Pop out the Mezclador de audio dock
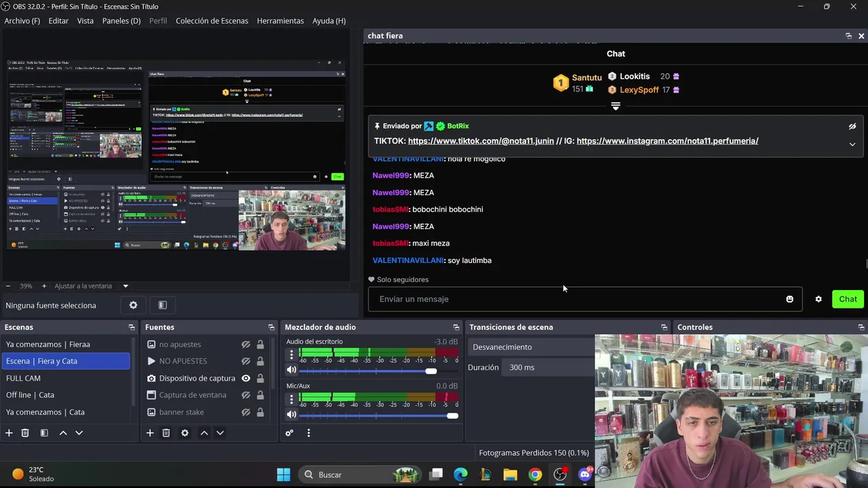Screen dimensions: 868x488 point(456,327)
